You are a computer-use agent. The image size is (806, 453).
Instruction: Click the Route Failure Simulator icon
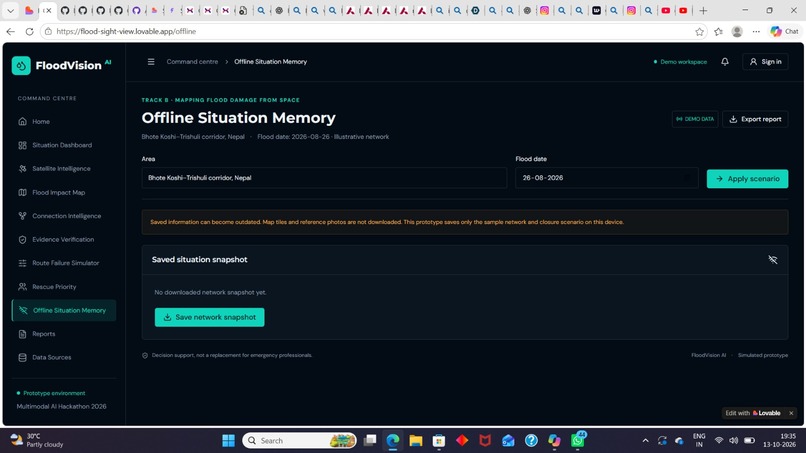pos(23,263)
